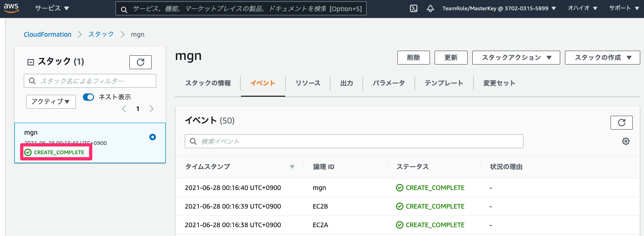Open events table settings gear
The width and height of the screenshot is (644, 236).
626,141
